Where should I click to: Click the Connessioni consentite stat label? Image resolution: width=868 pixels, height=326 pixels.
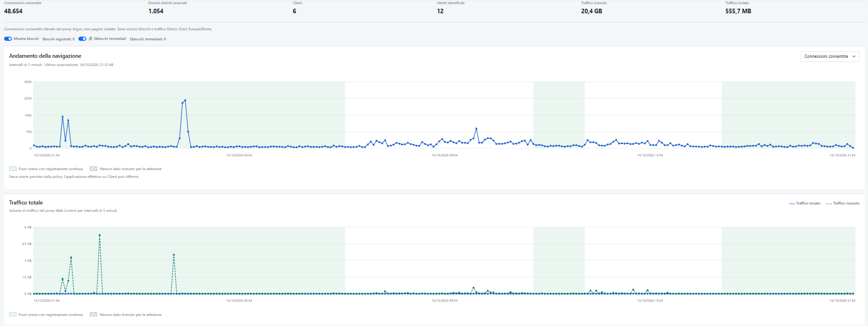click(x=22, y=3)
